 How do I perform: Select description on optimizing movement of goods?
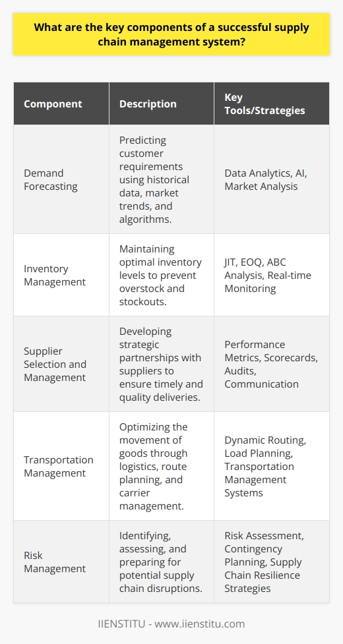pos(162,466)
